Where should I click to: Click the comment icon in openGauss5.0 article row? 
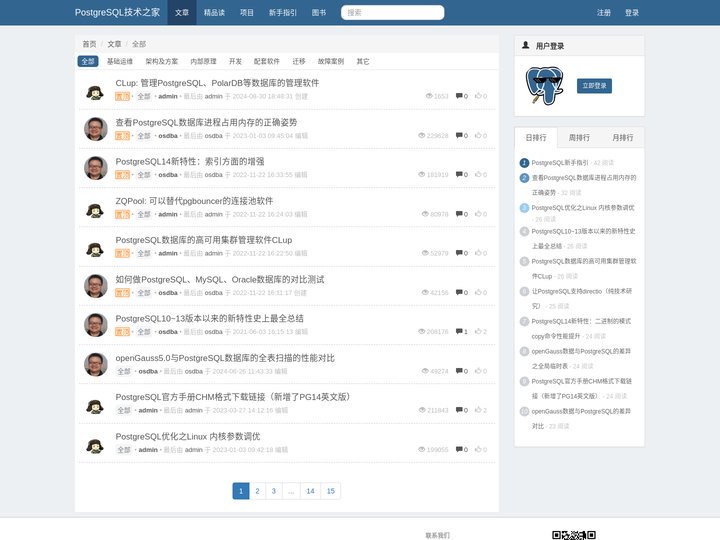click(459, 371)
